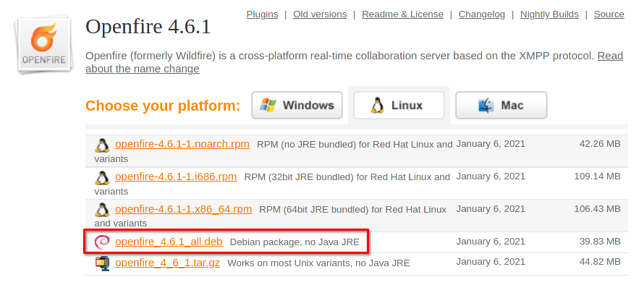Click Debian swirl icon beside openfire_4.6.1_all.deb
The image size is (644, 285).
click(x=102, y=242)
